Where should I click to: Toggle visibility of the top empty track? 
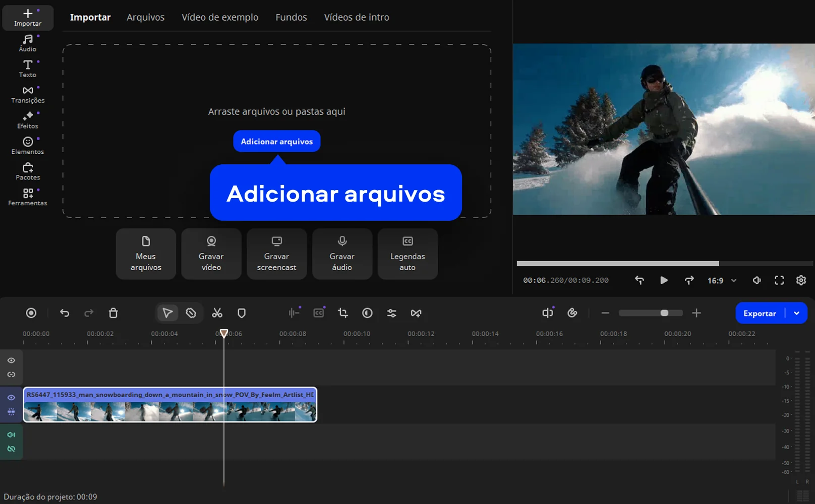coord(11,360)
